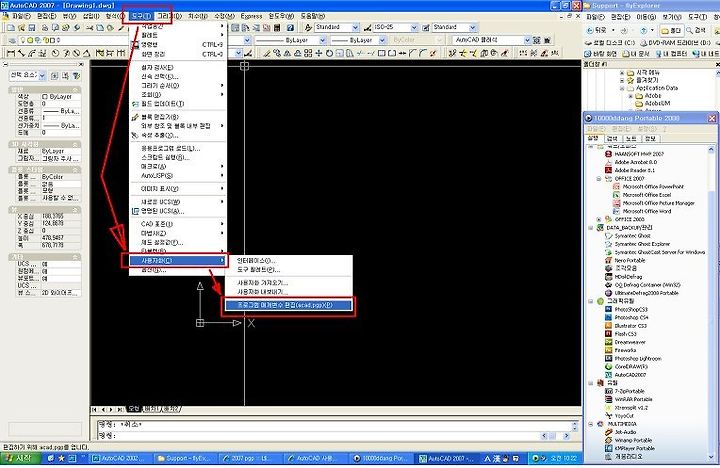Open the 파일(F) menu in AutoCAD menu bar
The image size is (720, 468).
click(20, 16)
